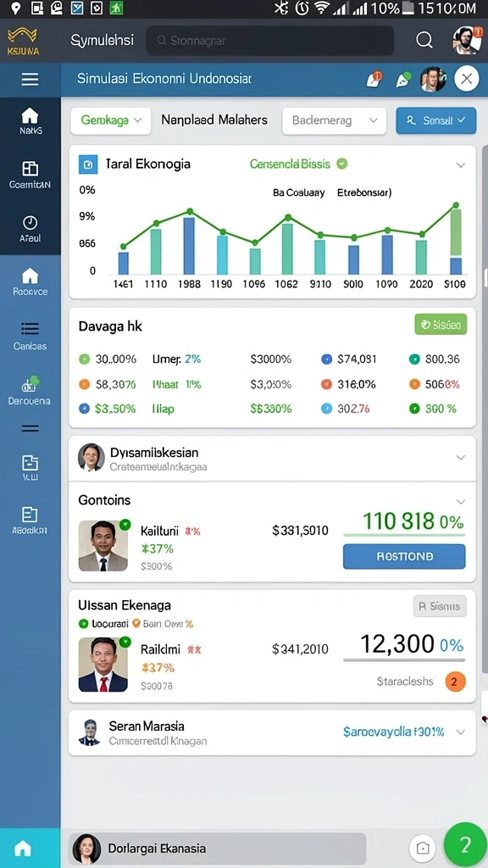Select the Symulehsi tab in header
Image resolution: width=488 pixels, height=868 pixels.
coord(102,41)
